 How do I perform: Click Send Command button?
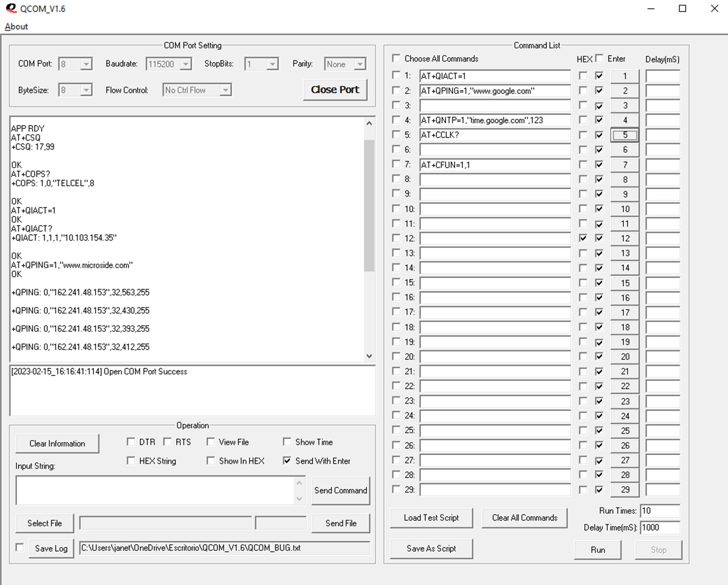[x=340, y=490]
